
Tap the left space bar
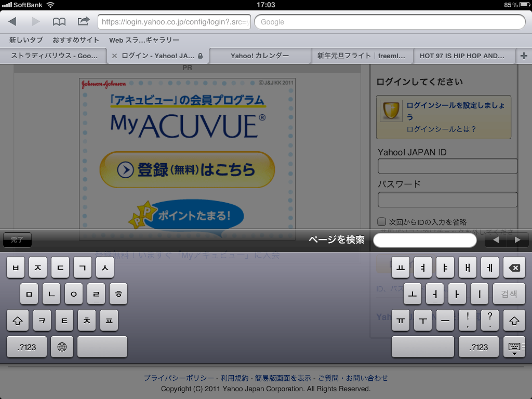[102, 347]
